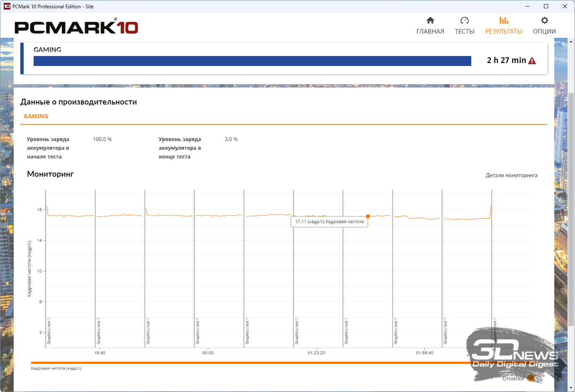The width and height of the screenshot is (575, 392).
Task: Maximize the PCMark 10 window
Action: pos(546,6)
